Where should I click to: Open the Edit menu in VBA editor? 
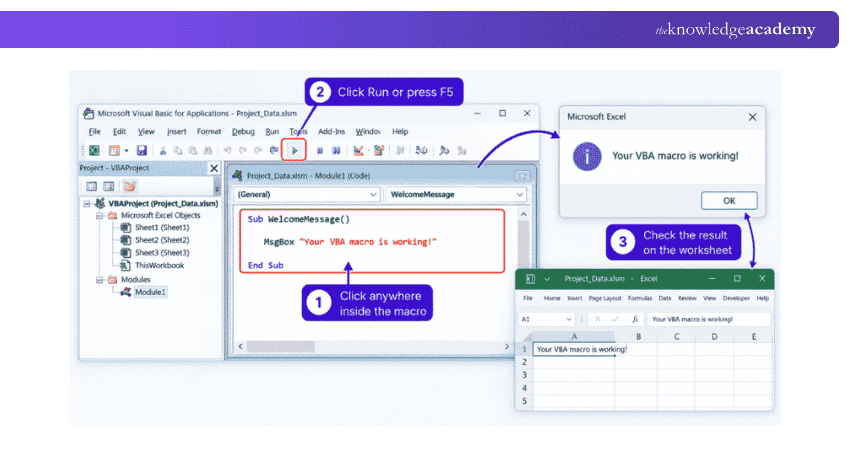119,131
